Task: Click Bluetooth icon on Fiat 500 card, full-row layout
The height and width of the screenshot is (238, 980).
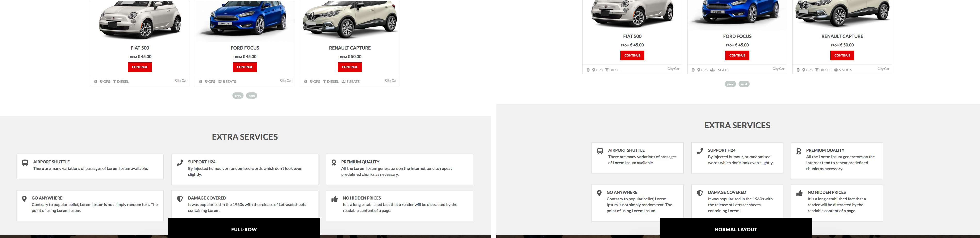Action: pyautogui.click(x=96, y=82)
